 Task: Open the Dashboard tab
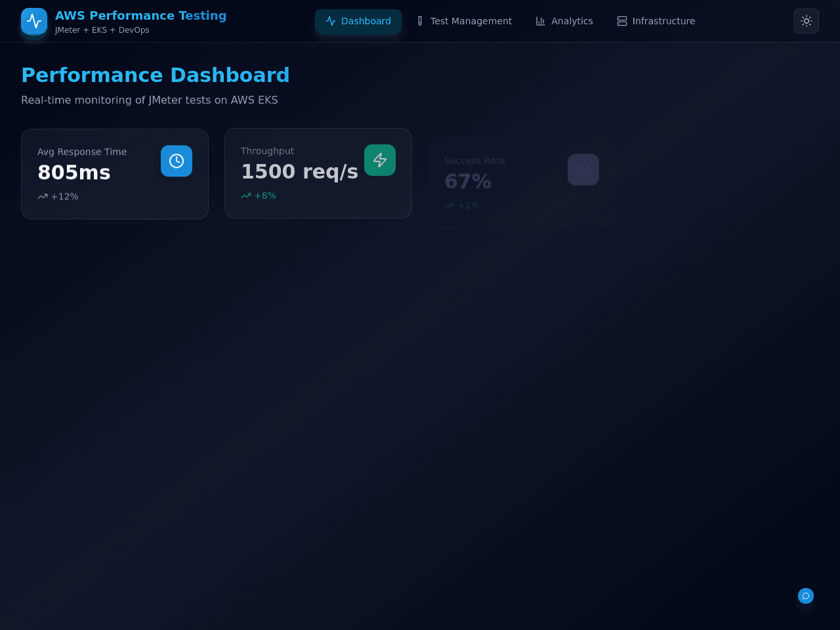click(358, 21)
